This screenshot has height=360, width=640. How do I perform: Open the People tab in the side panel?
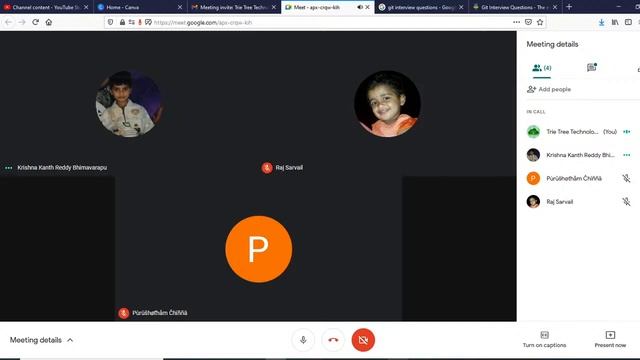[542, 68]
